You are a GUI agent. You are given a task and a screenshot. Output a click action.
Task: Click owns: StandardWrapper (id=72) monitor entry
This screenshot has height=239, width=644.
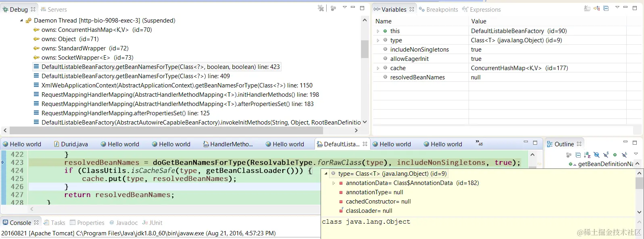(x=81, y=48)
